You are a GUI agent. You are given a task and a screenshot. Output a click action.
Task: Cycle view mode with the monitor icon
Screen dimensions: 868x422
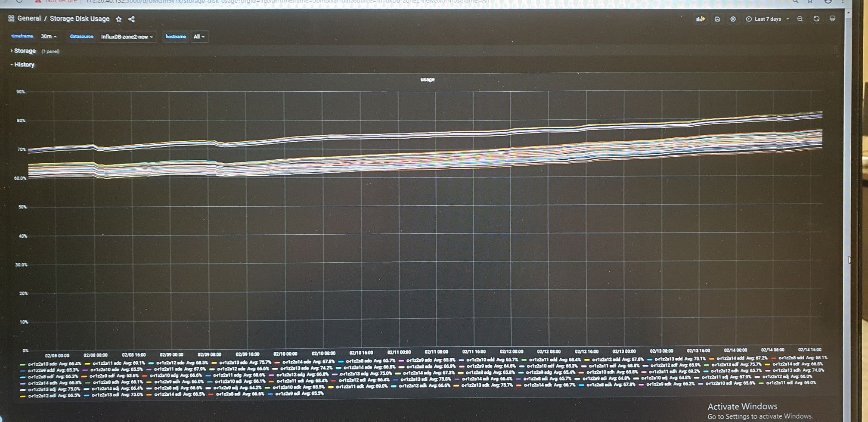tap(833, 19)
